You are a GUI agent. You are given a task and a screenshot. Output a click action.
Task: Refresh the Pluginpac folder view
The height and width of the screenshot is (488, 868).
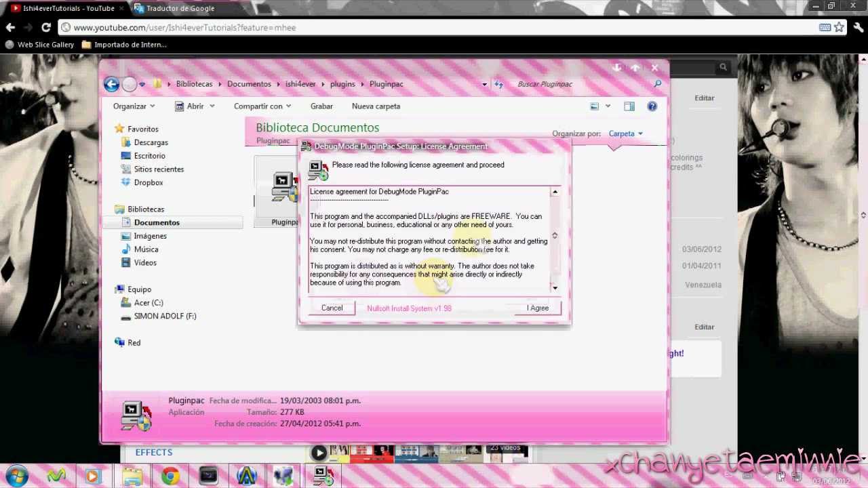point(499,84)
